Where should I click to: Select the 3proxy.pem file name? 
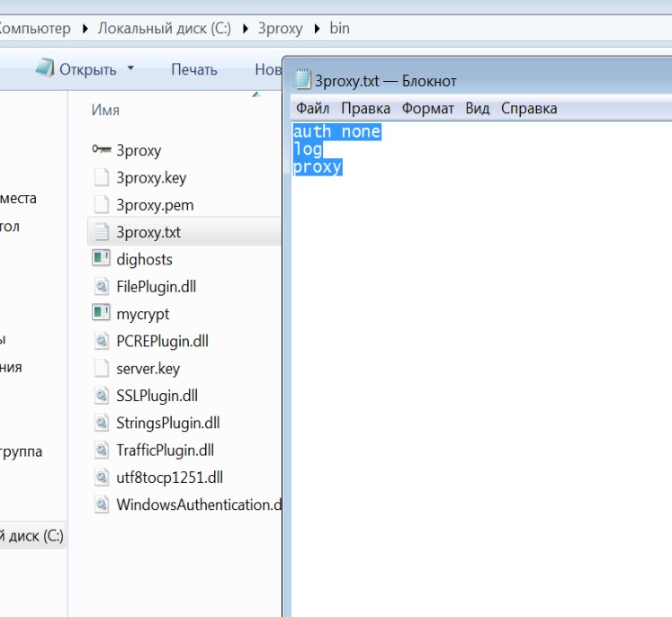(155, 205)
